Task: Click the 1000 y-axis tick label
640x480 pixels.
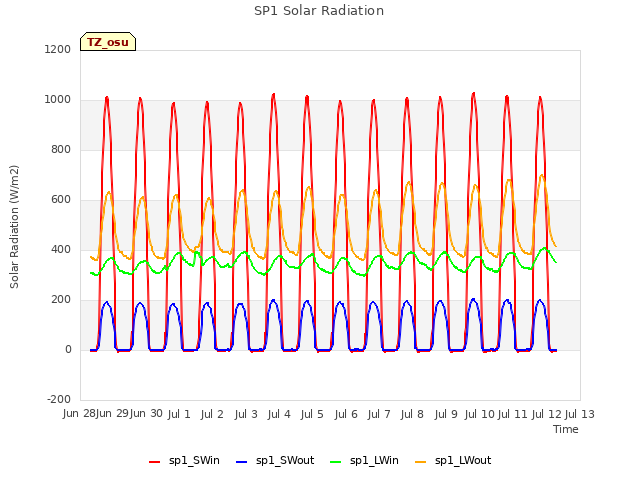Action: pos(58,99)
